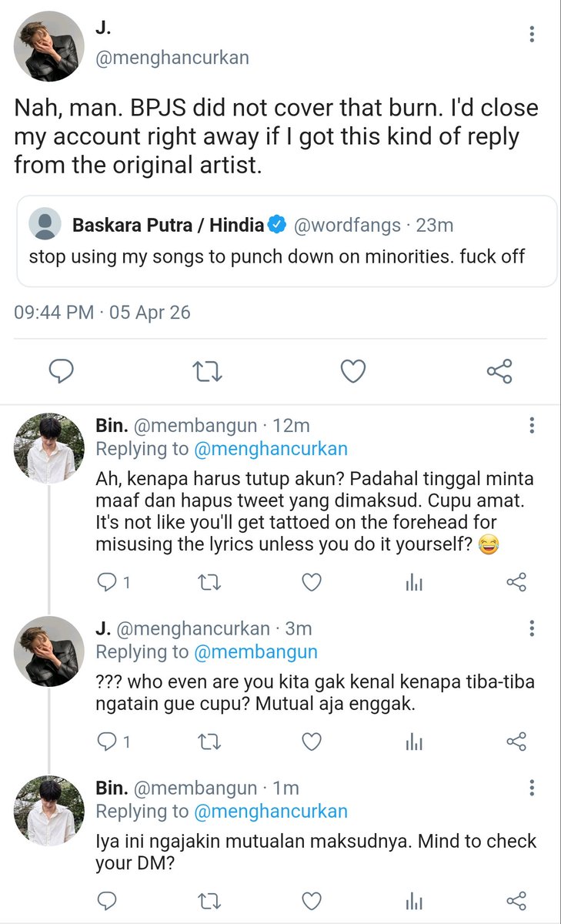The image size is (561, 924).
Task: Open the @membangun link in J.'s reply
Action: (x=255, y=652)
